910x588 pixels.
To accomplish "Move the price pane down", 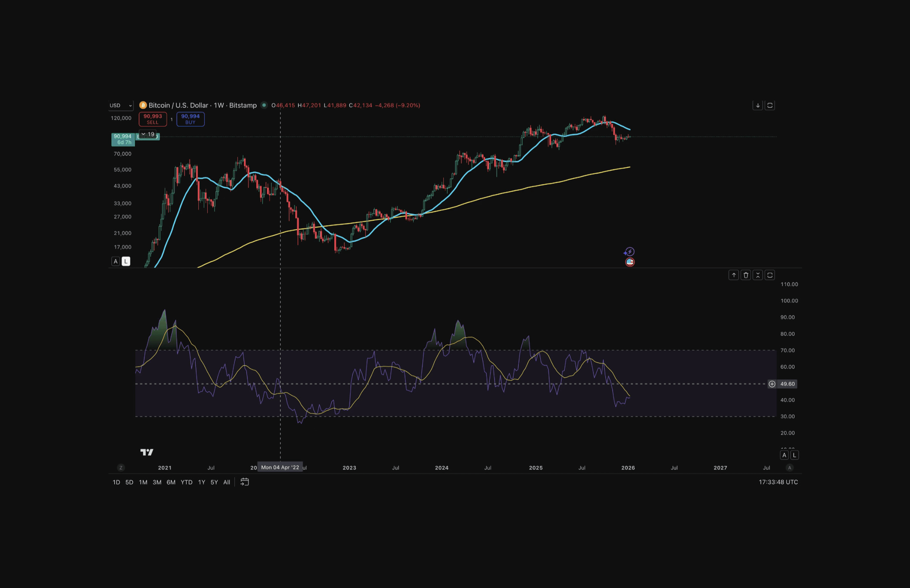I will (758, 105).
